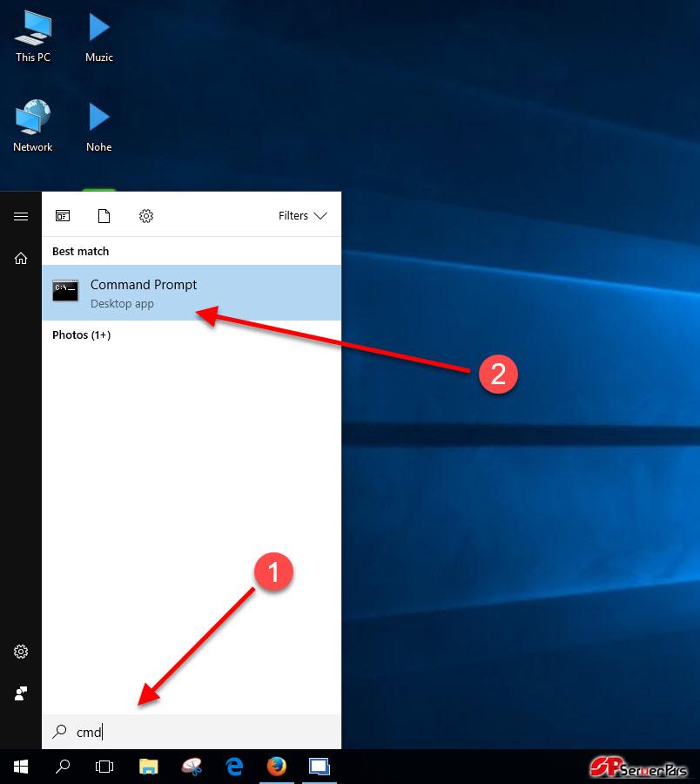This screenshot has height=784, width=700.
Task: Open the Filters dropdown
Action: coord(303,215)
